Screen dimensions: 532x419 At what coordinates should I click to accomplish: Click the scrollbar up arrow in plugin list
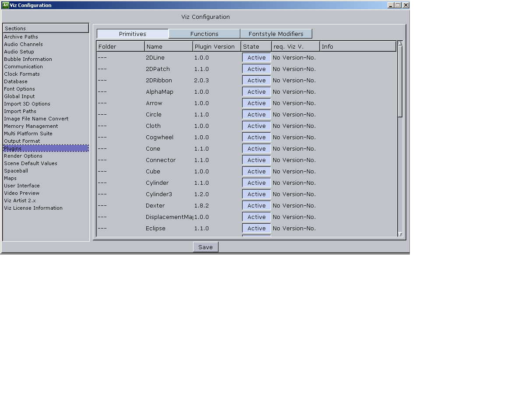pyautogui.click(x=400, y=43)
